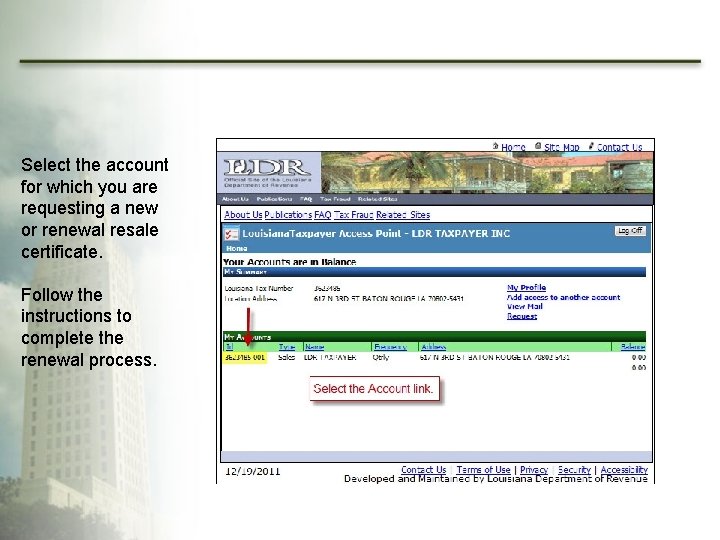Click the account row address 617 N 3RD ST
Image resolution: width=720 pixels, height=540 pixels.
point(495,357)
